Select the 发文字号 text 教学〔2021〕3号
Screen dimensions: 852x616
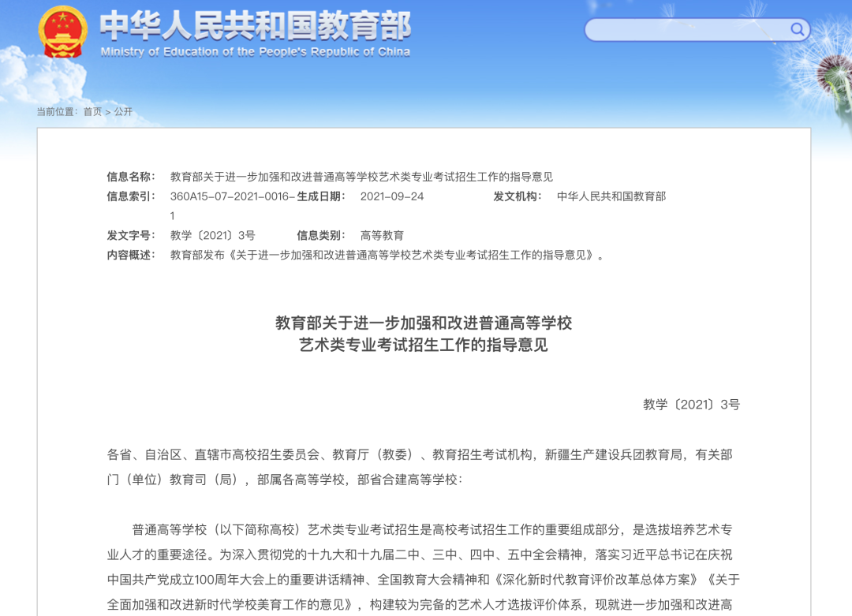pyautogui.click(x=215, y=234)
